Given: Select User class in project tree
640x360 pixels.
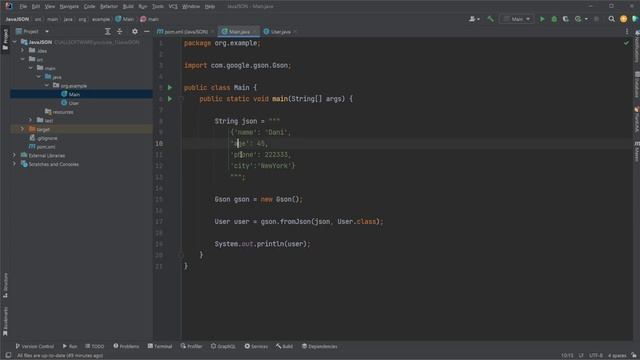Looking at the screenshot, I should tap(70, 103).
